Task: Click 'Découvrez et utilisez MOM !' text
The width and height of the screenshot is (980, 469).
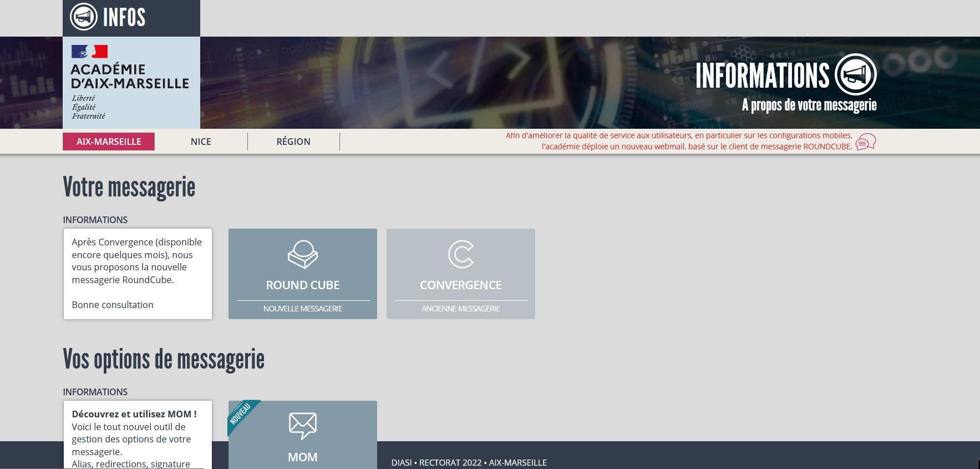Action: (134, 414)
